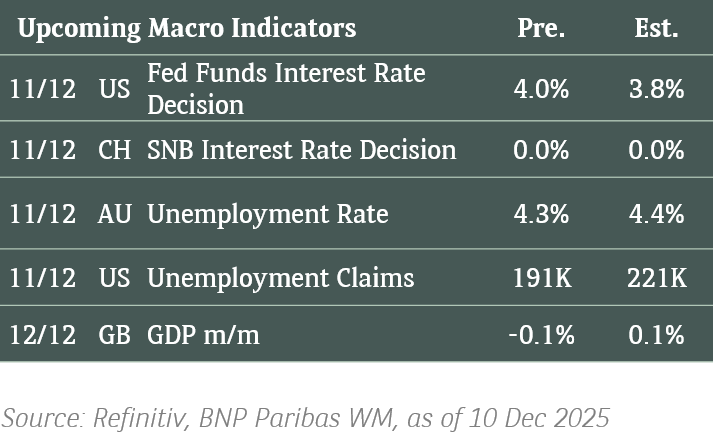Image resolution: width=713 pixels, height=436 pixels.
Task: Click the 12/12 date cell
Action: click(x=42, y=335)
